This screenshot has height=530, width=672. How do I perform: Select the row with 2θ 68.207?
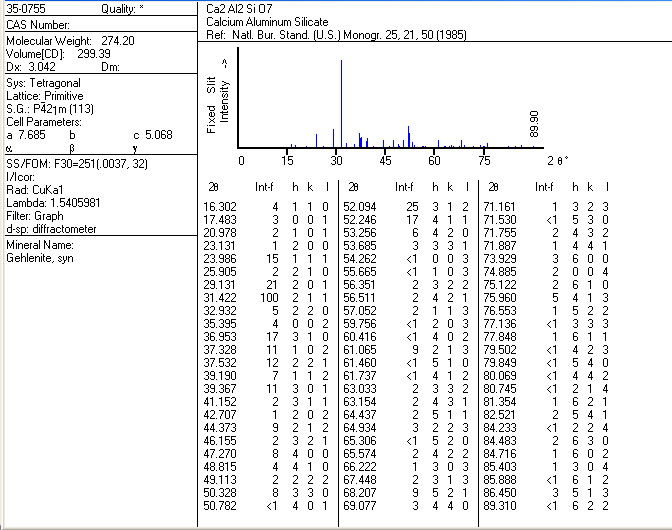coord(406,493)
